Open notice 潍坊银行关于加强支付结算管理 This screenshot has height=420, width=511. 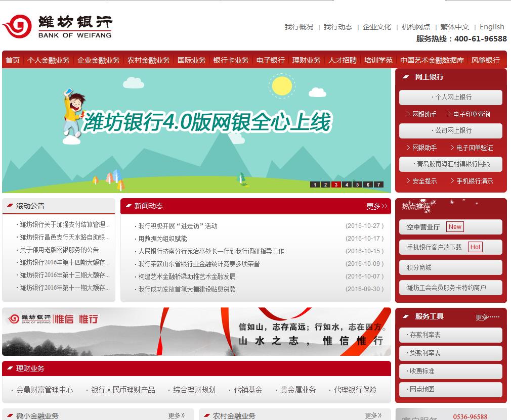coord(65,224)
